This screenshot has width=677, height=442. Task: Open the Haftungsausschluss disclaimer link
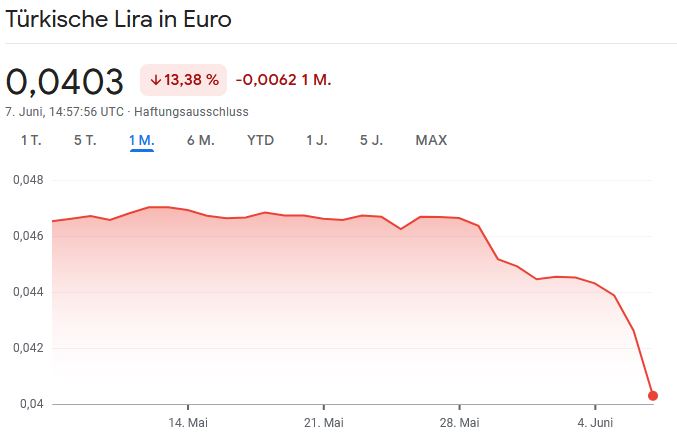[x=191, y=112]
